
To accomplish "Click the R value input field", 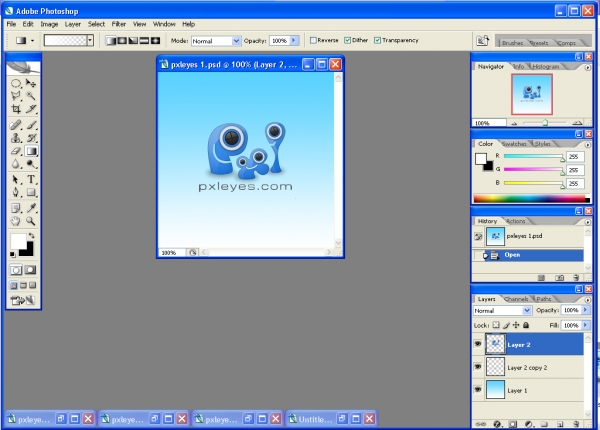I will pyautogui.click(x=575, y=156).
